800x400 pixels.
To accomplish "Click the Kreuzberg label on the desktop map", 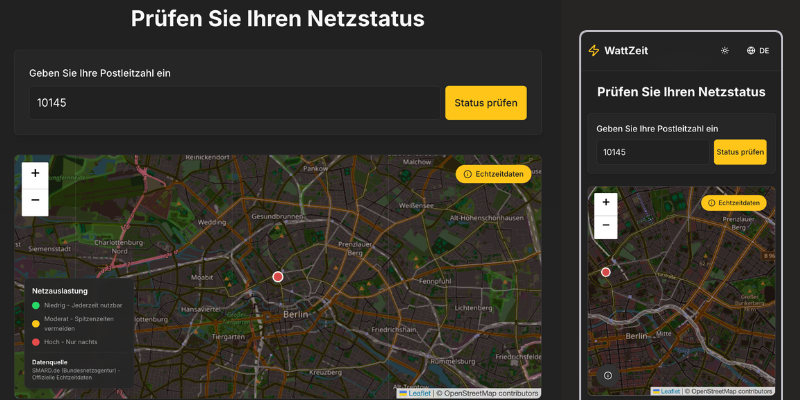I will pos(326,373).
